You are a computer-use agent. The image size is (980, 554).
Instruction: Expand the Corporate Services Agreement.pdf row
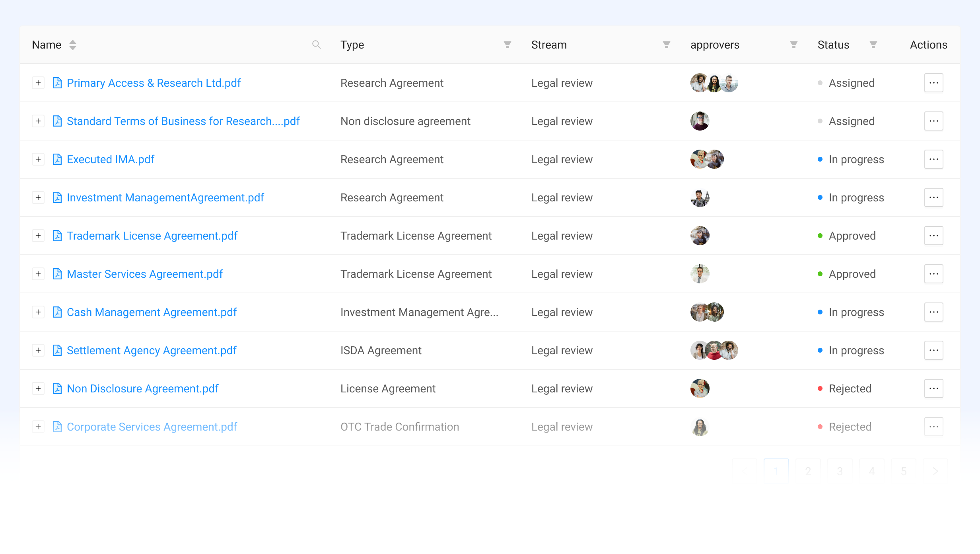coord(38,427)
